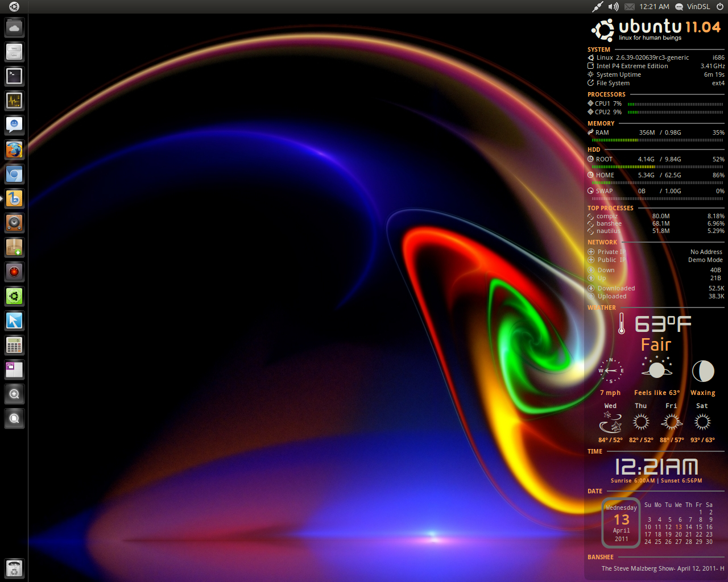Click the current weather icon above Feels like
The image size is (728, 582).
(657, 368)
